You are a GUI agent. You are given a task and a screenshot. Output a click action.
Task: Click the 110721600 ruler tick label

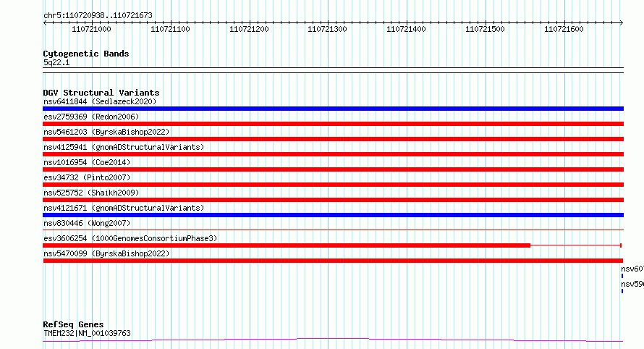[564, 29]
